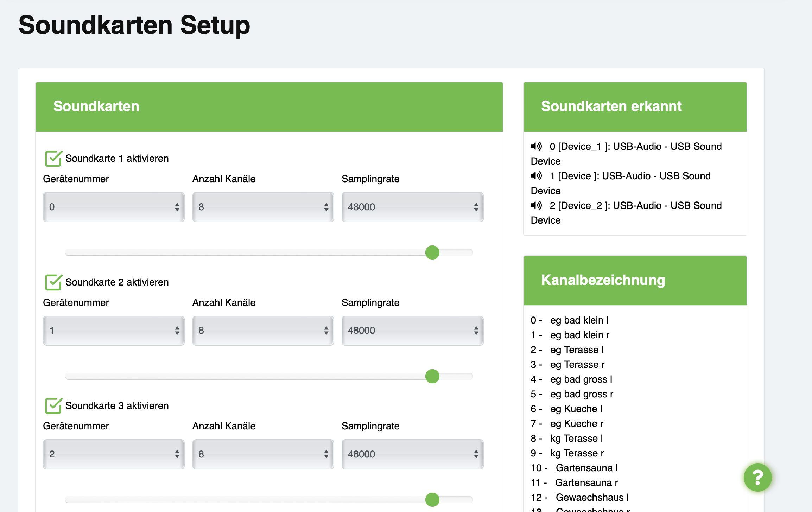Image resolution: width=812 pixels, height=512 pixels.
Task: Open Soundkarte 3 Anzahl Kanäle dropdown
Action: coord(263,454)
